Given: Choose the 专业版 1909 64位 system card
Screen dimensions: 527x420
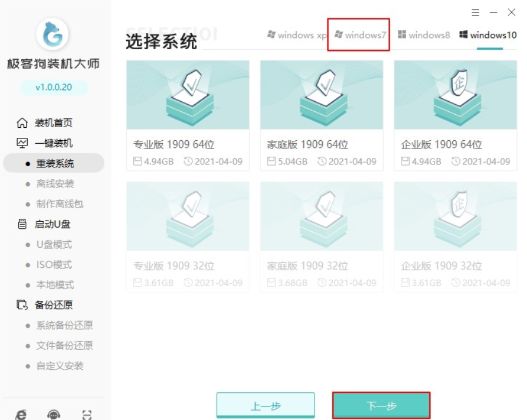Looking at the screenshot, I should 188,115.
